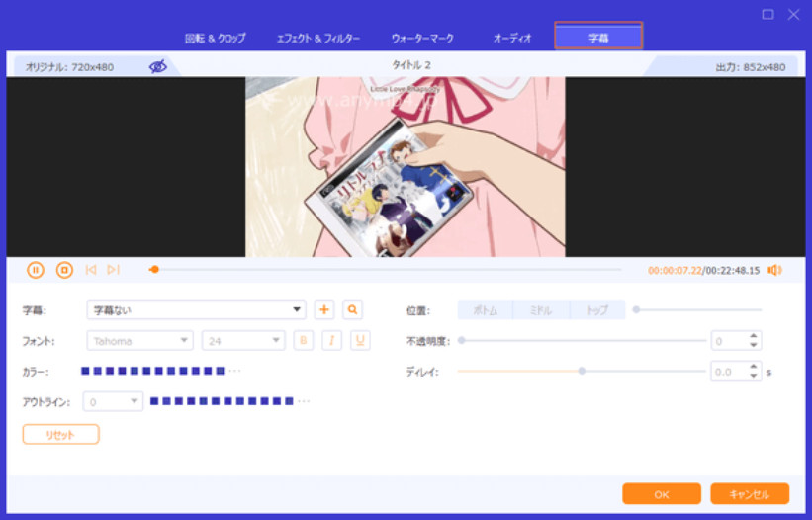Click the 位置 slider handle

(637, 310)
